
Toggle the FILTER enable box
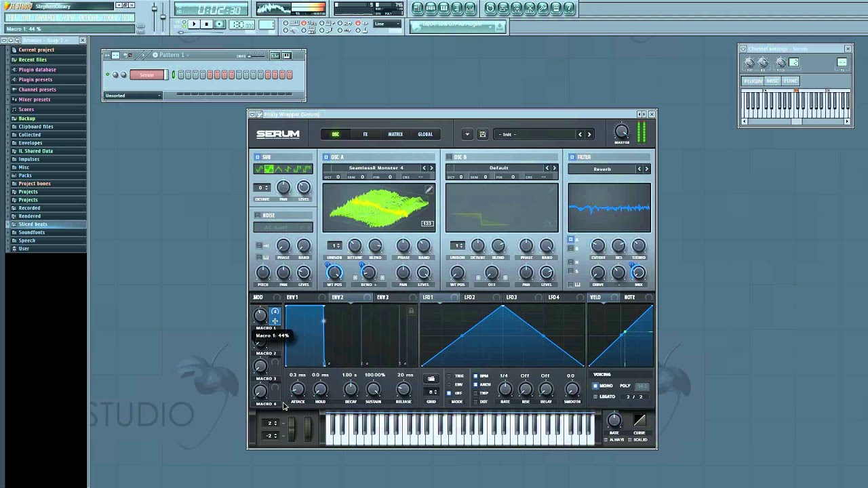click(x=572, y=157)
